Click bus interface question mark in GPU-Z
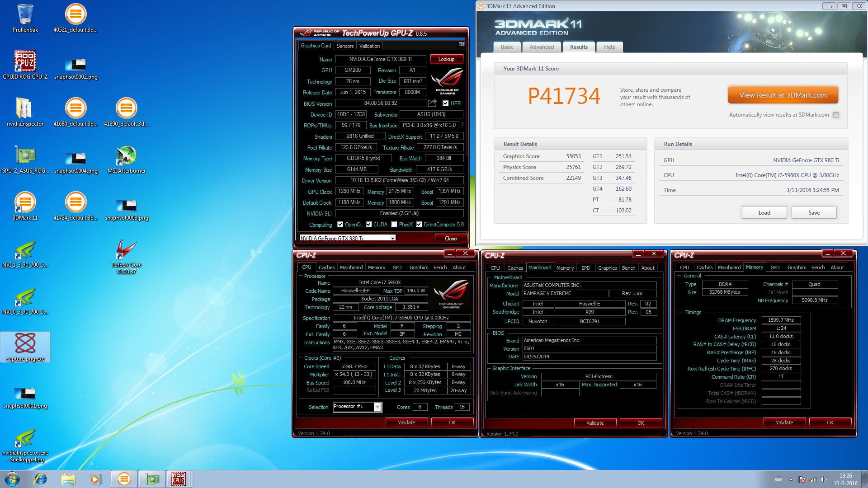 462,125
